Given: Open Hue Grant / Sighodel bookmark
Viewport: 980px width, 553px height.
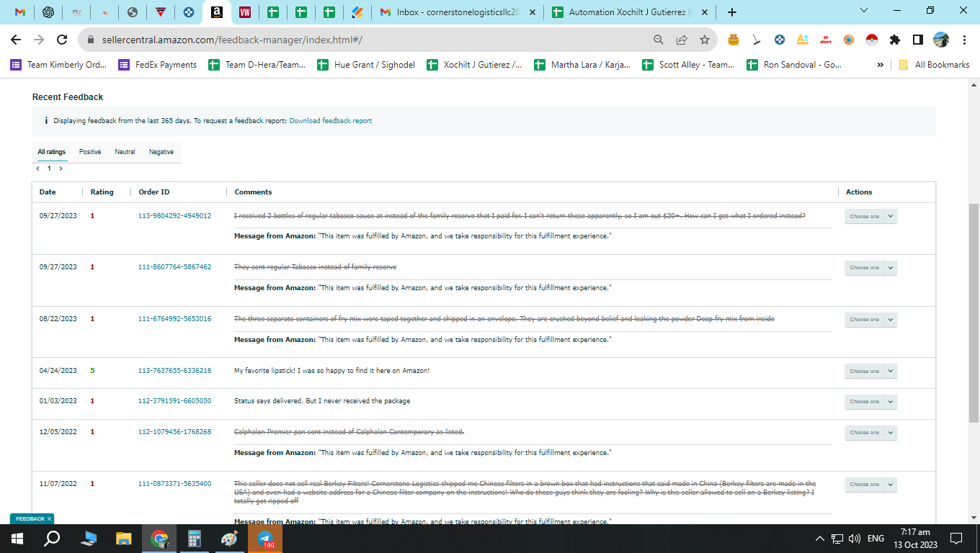Looking at the screenshot, I should pyautogui.click(x=366, y=65).
